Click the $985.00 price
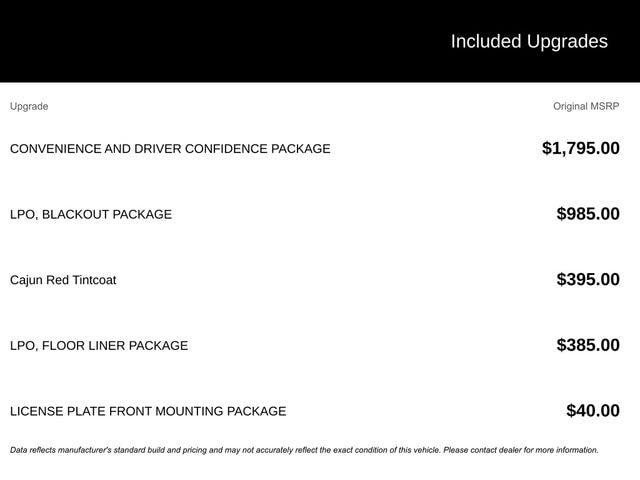 588,214
